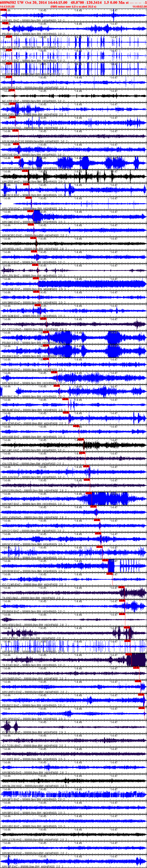Image resolution: width=147 pixels, height=868 pixels.
Task: Select the UW BPO EHZ trace label
Action: point(33,800)
